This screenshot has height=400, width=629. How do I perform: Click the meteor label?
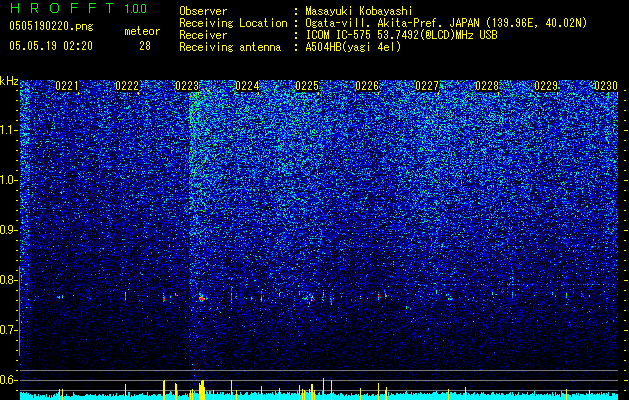pos(142,31)
